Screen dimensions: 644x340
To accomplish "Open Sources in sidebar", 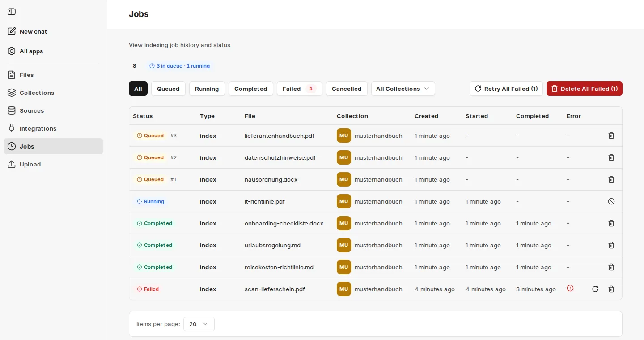I will click(x=53, y=110).
